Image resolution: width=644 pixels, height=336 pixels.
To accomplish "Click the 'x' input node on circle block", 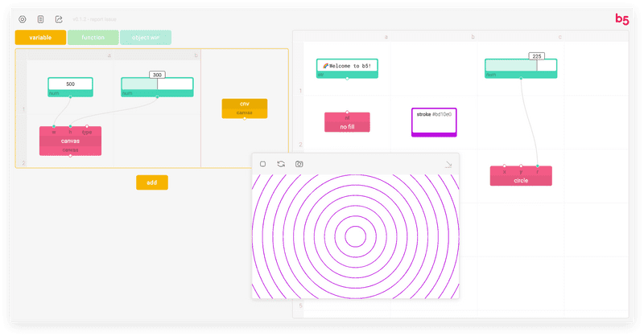I will (x=505, y=166).
